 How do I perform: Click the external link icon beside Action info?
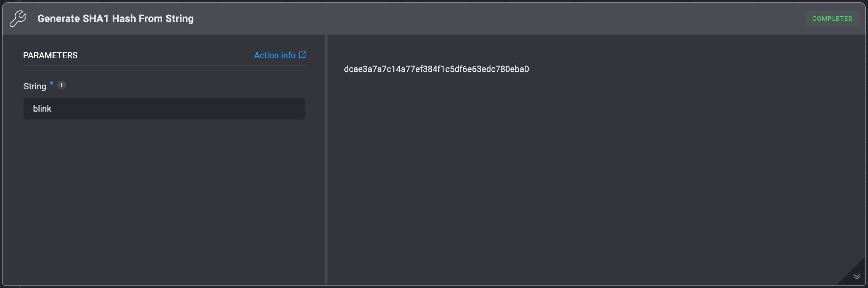click(x=302, y=55)
